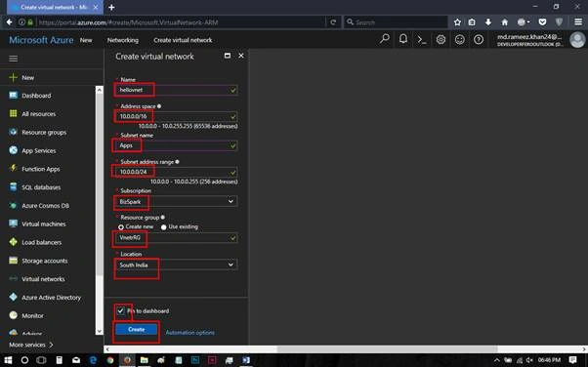Click the Create virtual network breadcrumb
The height and width of the screenshot is (367, 588).
183,40
